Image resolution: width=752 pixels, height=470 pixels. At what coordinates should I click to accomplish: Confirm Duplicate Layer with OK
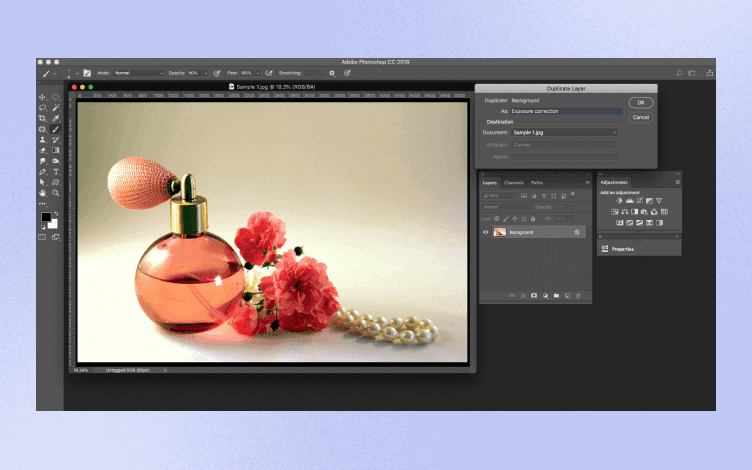click(641, 103)
